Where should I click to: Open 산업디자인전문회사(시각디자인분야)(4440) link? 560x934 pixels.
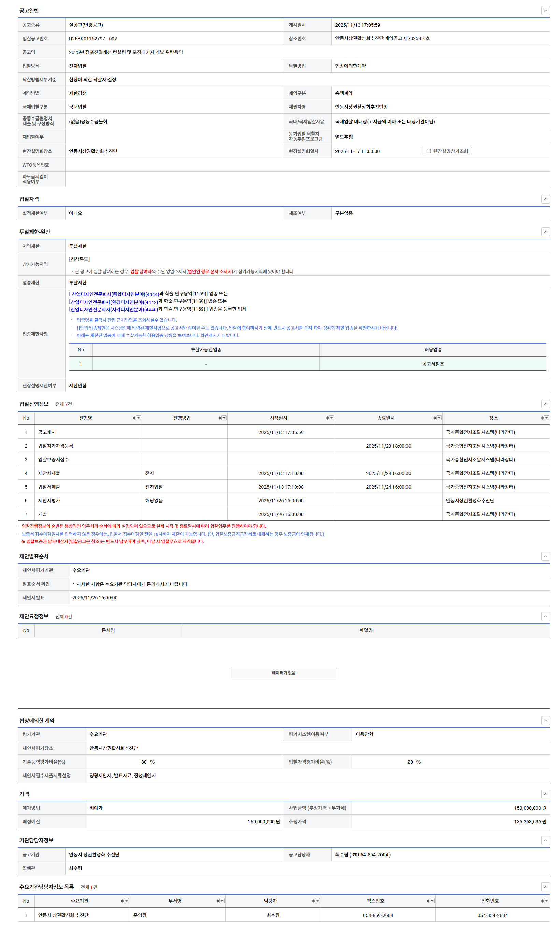click(x=114, y=310)
